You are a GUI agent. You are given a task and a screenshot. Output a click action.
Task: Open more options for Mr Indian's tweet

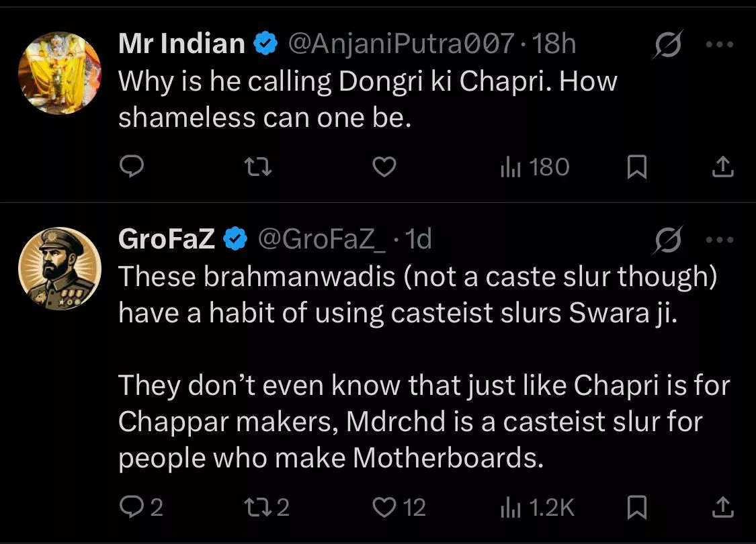click(722, 45)
